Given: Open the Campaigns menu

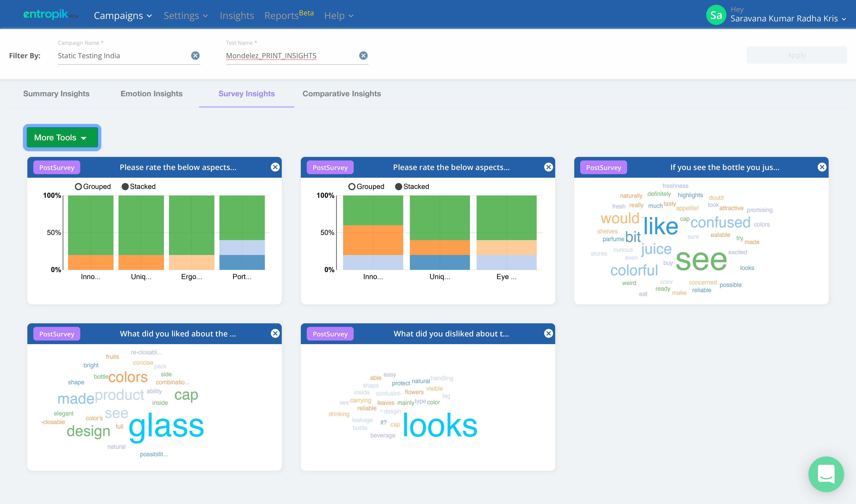Looking at the screenshot, I should 123,16.
